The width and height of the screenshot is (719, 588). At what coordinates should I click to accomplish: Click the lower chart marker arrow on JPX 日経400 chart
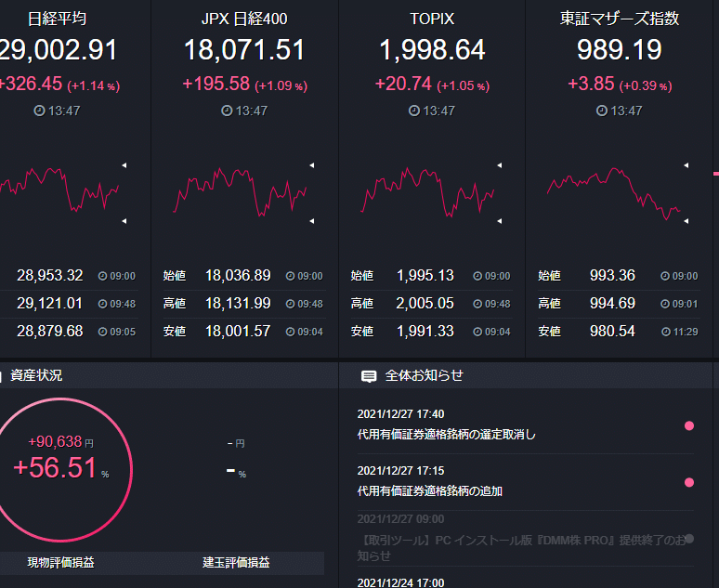312,221
